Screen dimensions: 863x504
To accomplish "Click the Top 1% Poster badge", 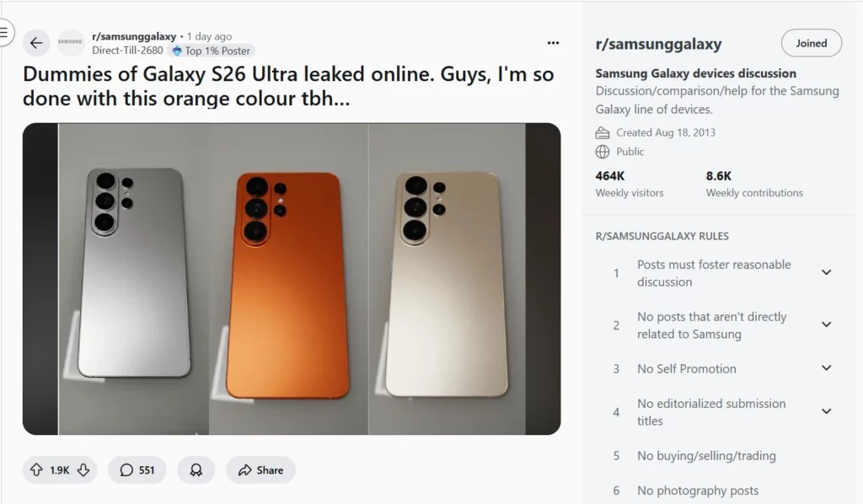I will (212, 51).
